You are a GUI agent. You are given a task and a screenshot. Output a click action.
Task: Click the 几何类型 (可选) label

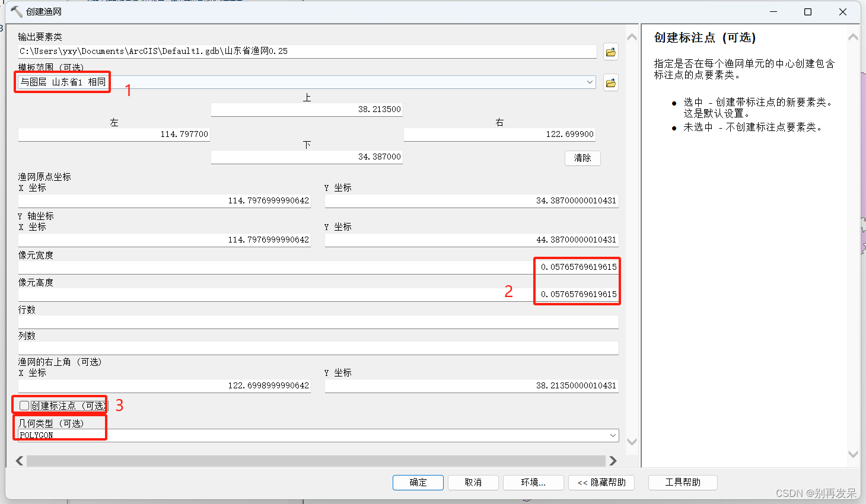click(51, 423)
